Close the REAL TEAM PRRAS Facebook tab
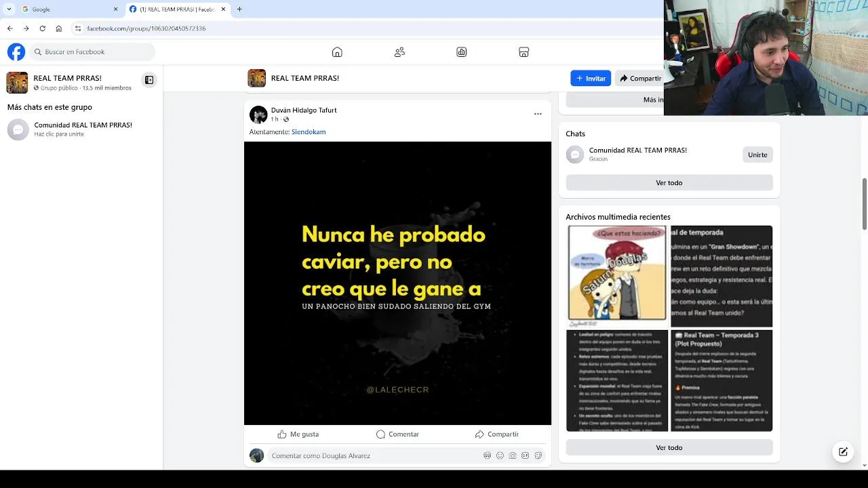868x488 pixels. click(x=223, y=9)
